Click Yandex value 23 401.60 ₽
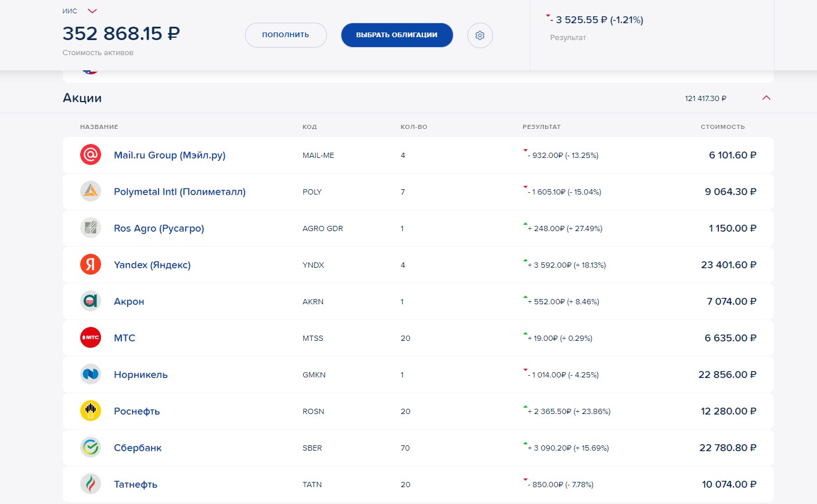 point(729,265)
